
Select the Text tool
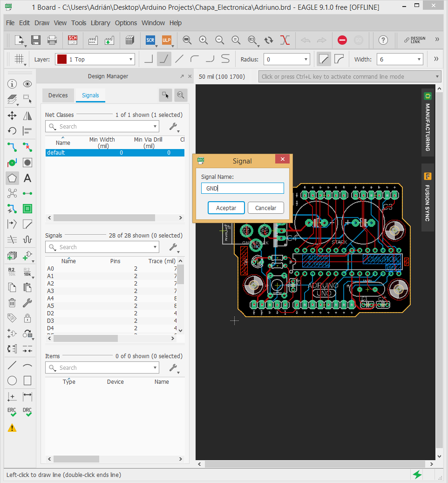(27, 178)
